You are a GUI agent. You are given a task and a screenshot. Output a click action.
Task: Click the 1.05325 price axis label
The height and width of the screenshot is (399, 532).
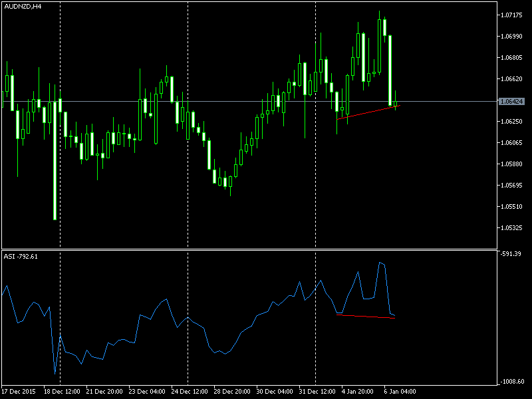coord(511,227)
